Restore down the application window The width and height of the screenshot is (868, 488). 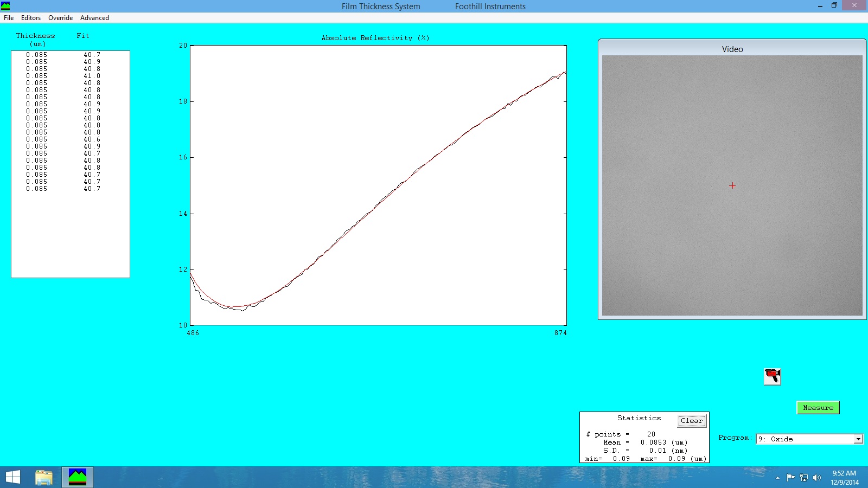click(834, 5)
